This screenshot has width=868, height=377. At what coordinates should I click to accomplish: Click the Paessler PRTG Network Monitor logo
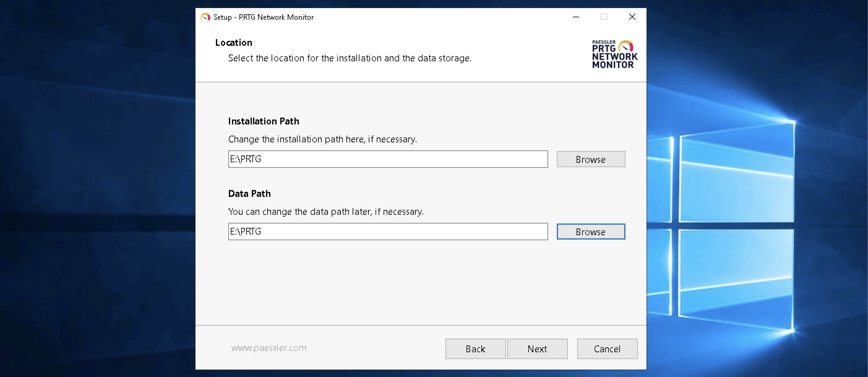click(614, 54)
